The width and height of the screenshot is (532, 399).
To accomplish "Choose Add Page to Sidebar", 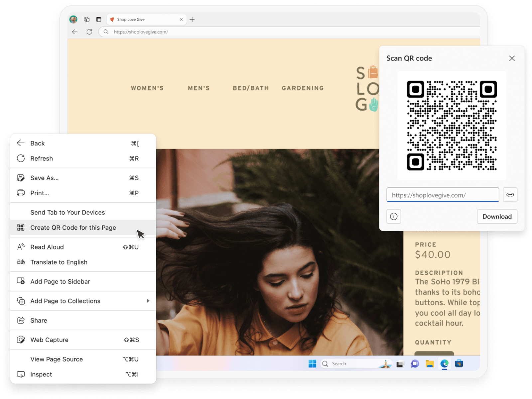I will (83, 281).
